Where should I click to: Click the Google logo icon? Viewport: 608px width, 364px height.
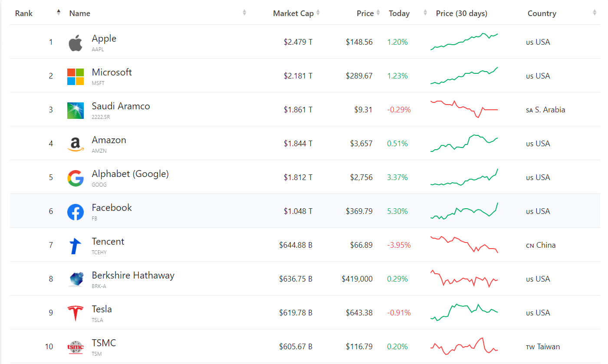click(76, 178)
